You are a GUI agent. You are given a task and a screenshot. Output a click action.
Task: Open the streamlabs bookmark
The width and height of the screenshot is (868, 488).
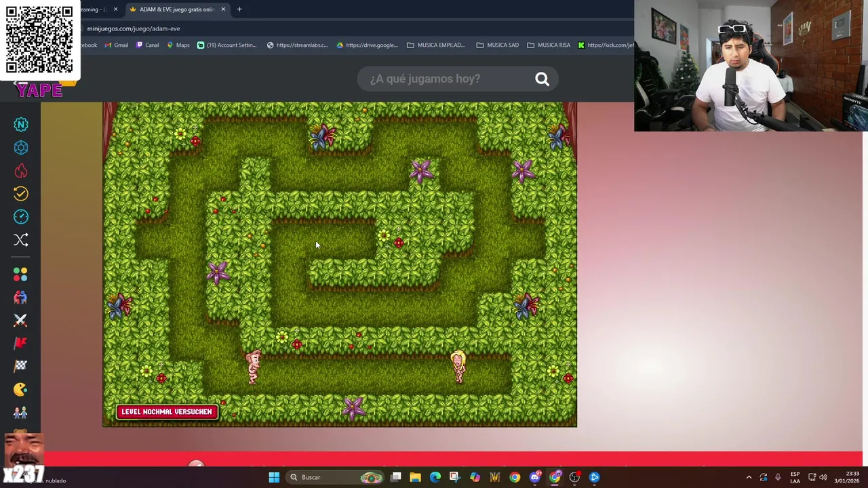(x=297, y=45)
